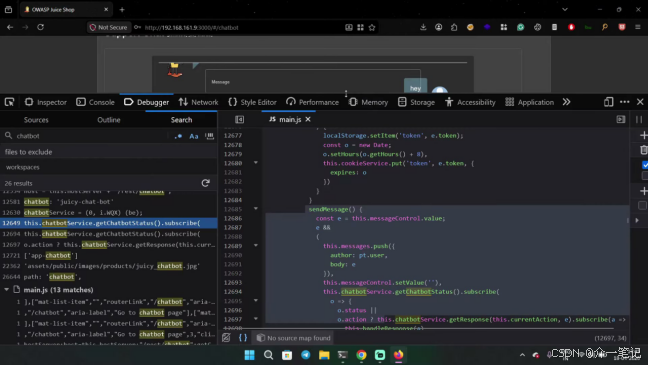Viewport: 648px width, 365px height.
Task: Collapse the sources sidebar pane
Action: [x=239, y=119]
